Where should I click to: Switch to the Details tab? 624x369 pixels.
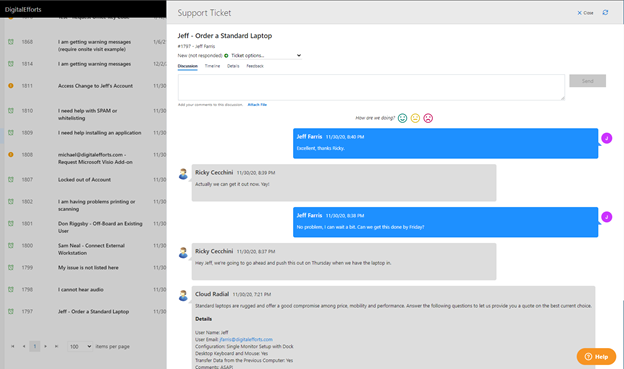click(233, 66)
